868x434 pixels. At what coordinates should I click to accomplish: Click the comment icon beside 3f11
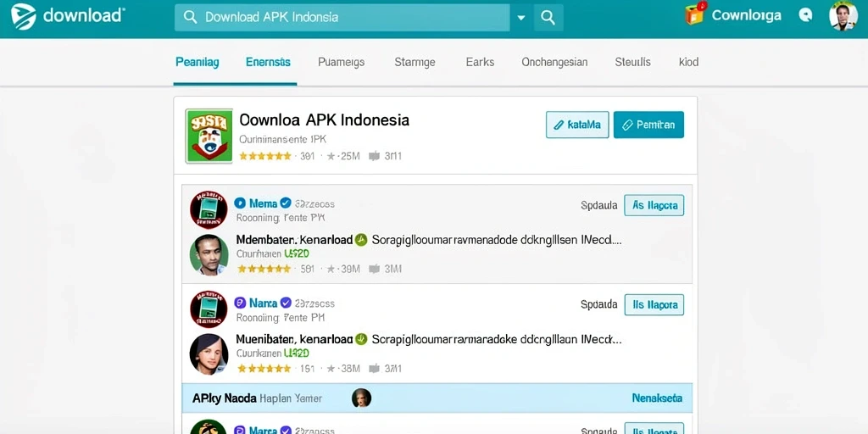tap(374, 156)
